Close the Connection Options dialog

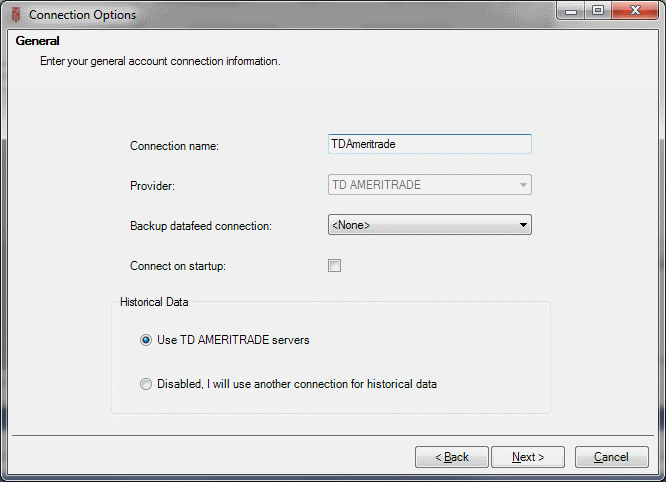[636, 13]
